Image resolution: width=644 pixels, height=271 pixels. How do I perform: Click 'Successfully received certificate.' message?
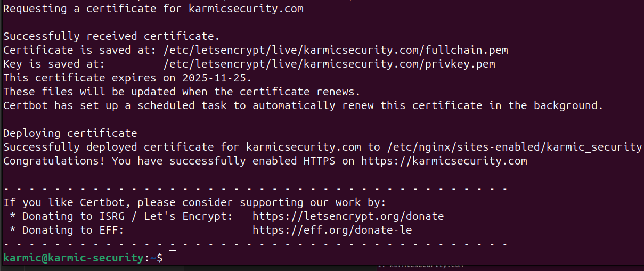(x=111, y=36)
